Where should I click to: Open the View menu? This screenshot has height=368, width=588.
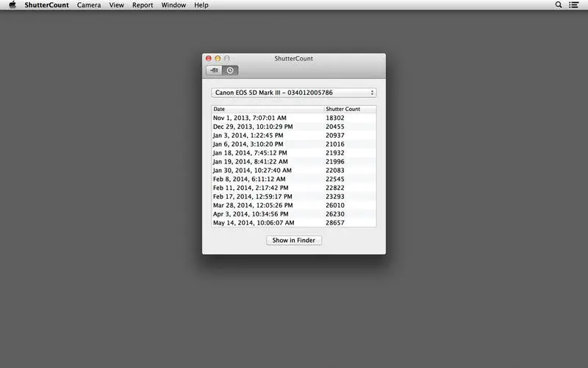point(116,5)
